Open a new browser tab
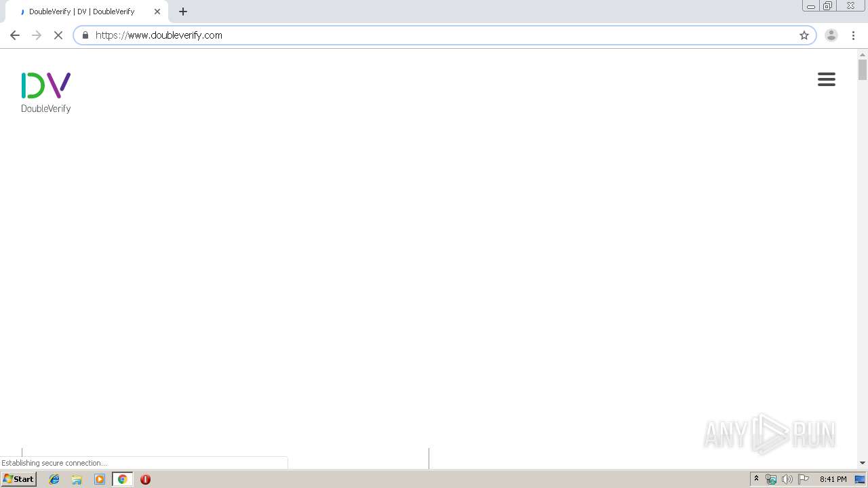868x488 pixels. pos(183,12)
